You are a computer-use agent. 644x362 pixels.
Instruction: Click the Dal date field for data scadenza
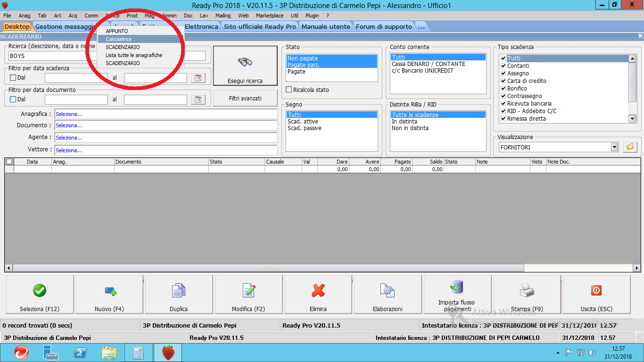[76, 78]
